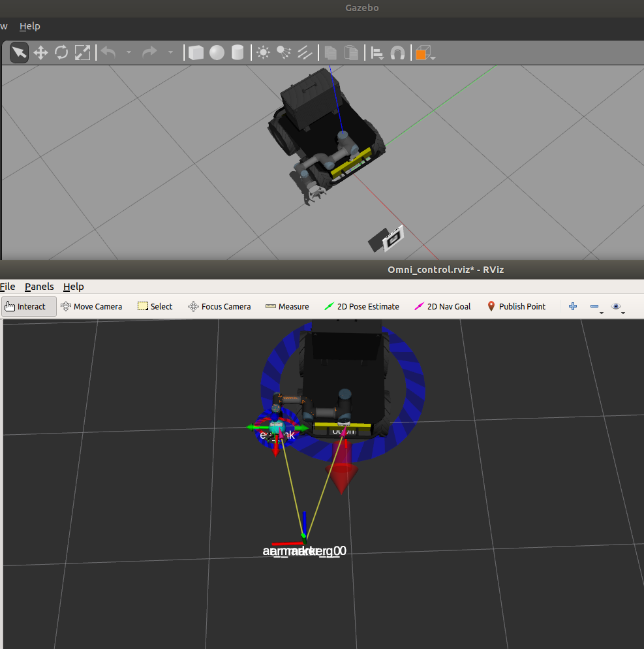This screenshot has height=649, width=644.
Task: Open the Panels menu in RViz
Action: 39,287
